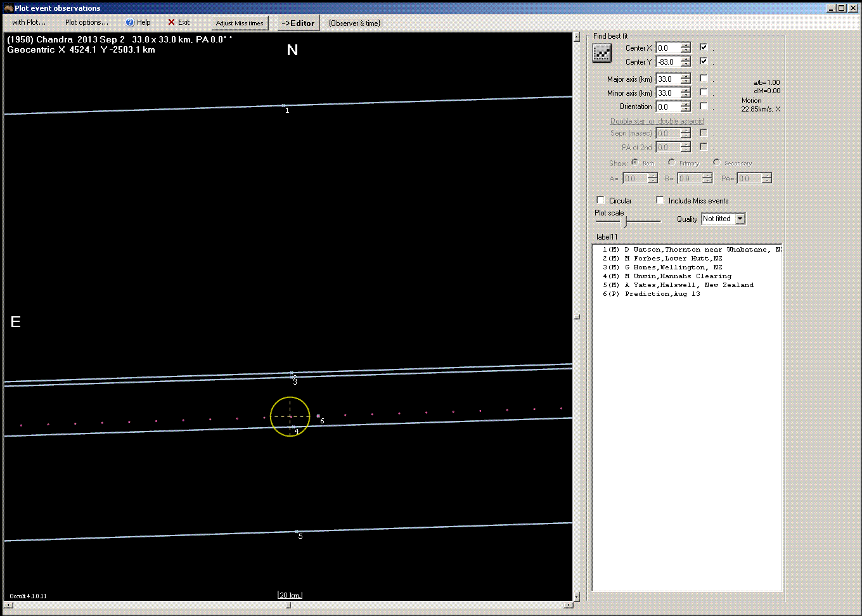Open the 'Plot options...' menu
Viewport: 862px width, 616px height.
click(x=87, y=22)
